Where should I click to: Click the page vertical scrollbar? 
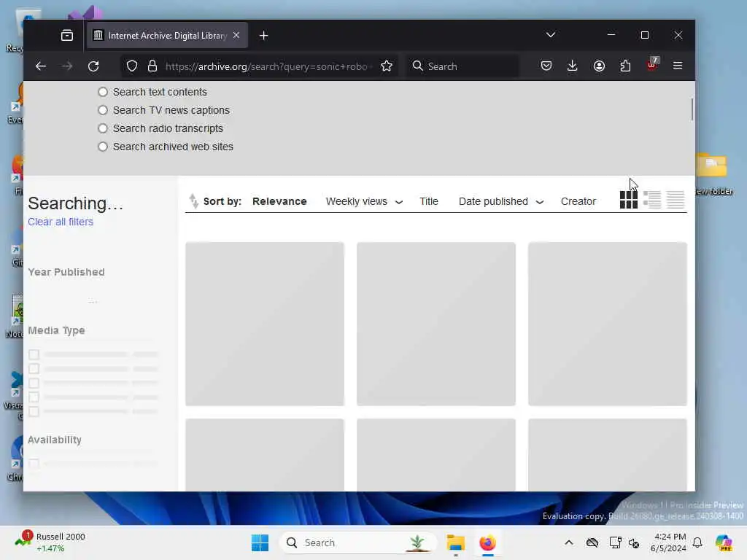[692, 109]
